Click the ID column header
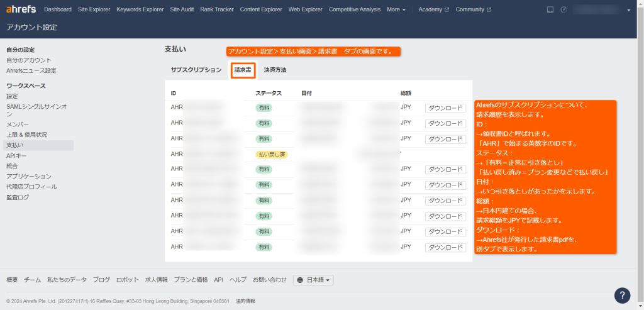This screenshot has width=644, height=310. pos(174,93)
